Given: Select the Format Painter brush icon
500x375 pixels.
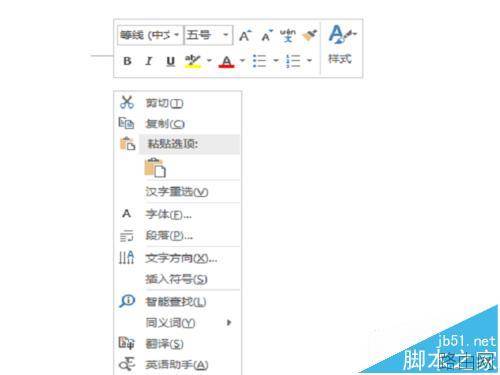Looking at the screenshot, I should pyautogui.click(x=310, y=35).
